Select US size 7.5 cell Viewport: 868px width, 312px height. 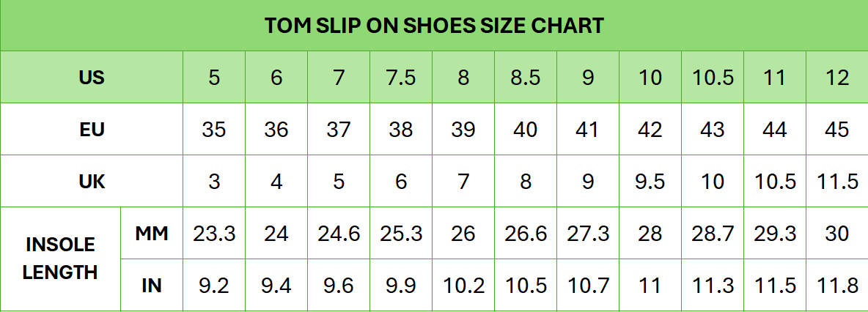[401, 77]
